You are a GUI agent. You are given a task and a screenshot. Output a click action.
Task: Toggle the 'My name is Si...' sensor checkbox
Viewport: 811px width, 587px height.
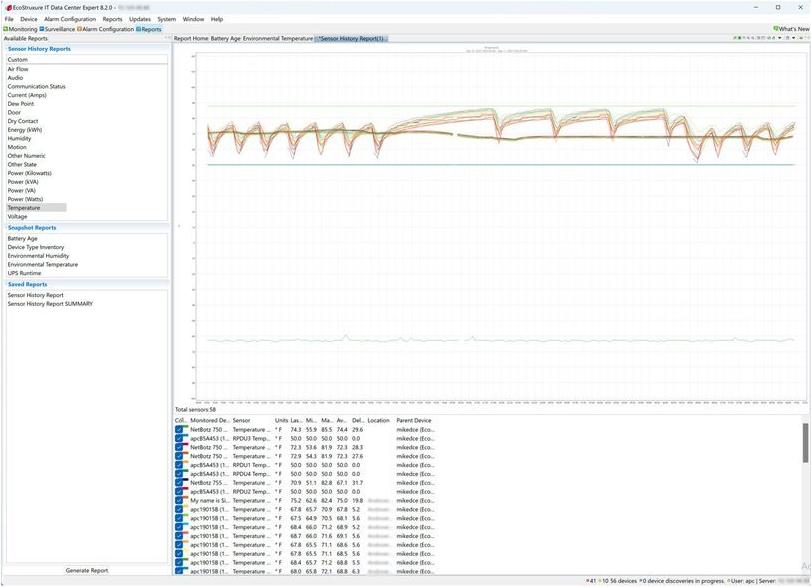180,501
